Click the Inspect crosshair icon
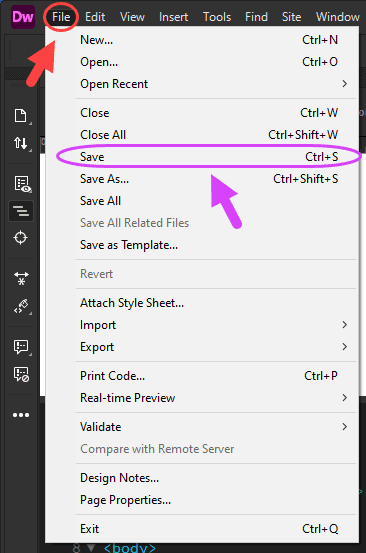Image resolution: width=366 pixels, height=553 pixels. pyautogui.click(x=20, y=237)
